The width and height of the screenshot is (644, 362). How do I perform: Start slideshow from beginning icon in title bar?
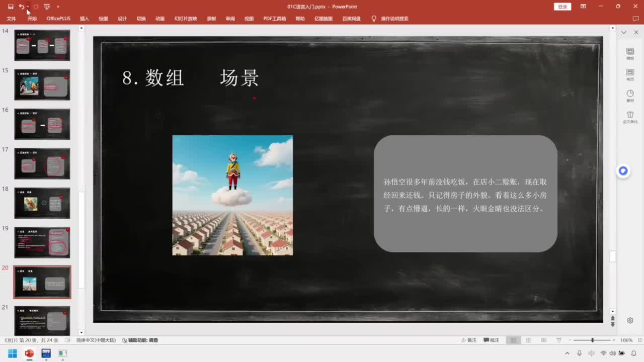[x=47, y=7]
